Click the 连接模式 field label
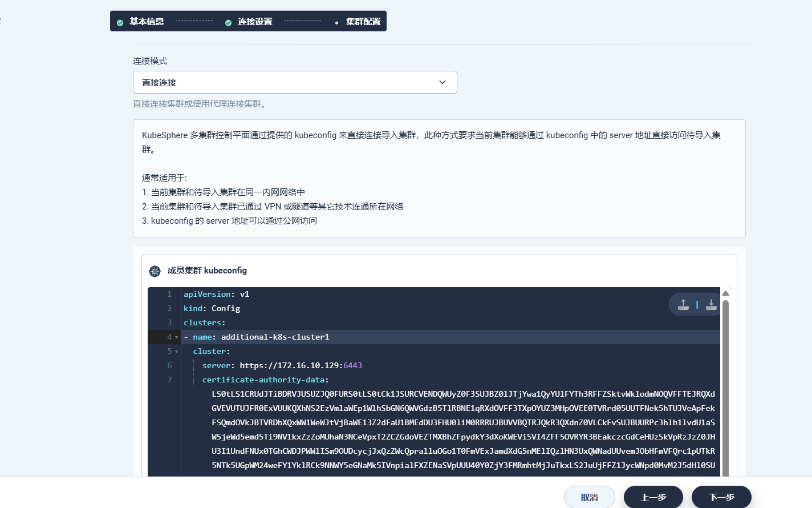The image size is (812, 508). click(150, 61)
